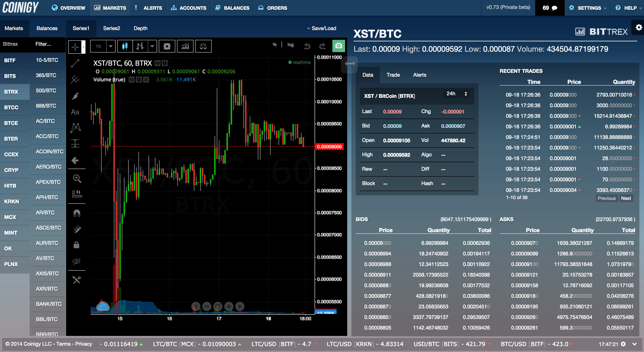Image resolution: width=644 pixels, height=352 pixels.
Task: Select candlestick chart style
Action: tap(125, 46)
